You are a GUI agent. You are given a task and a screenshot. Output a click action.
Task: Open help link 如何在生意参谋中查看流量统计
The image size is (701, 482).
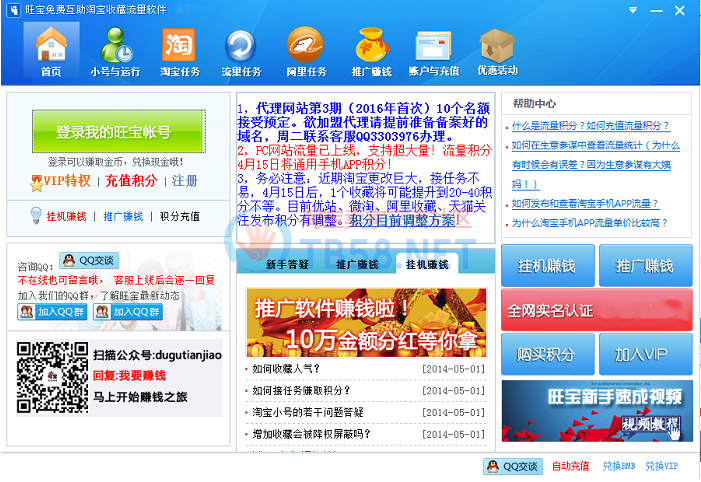(595, 165)
